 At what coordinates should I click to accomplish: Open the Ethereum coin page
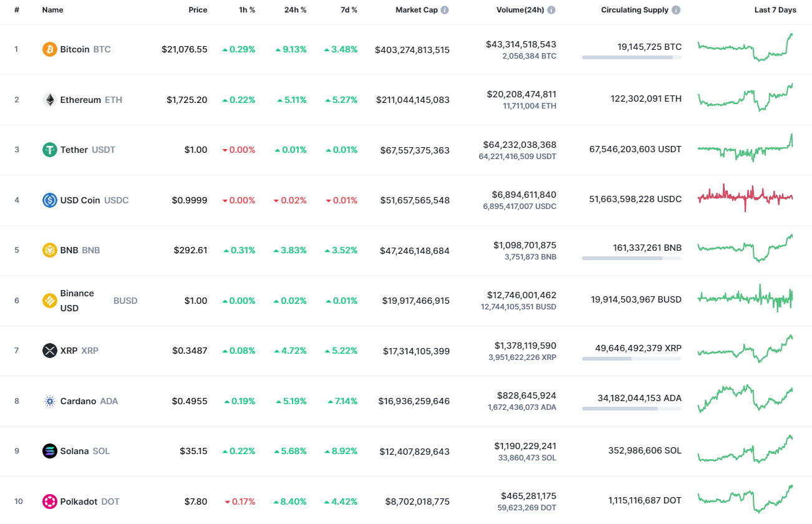(x=81, y=99)
